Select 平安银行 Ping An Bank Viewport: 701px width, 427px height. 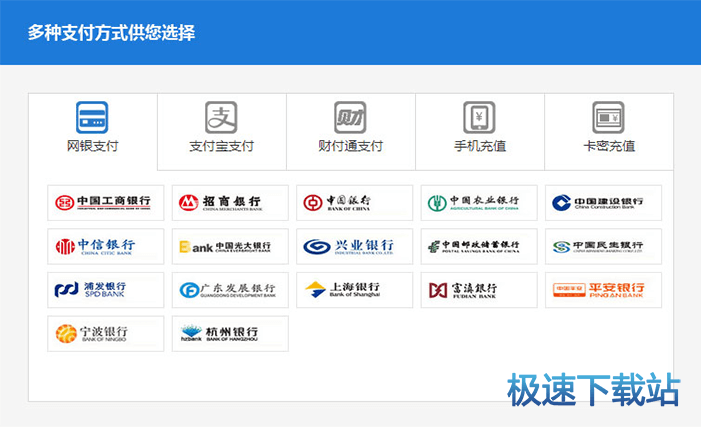[x=604, y=290]
